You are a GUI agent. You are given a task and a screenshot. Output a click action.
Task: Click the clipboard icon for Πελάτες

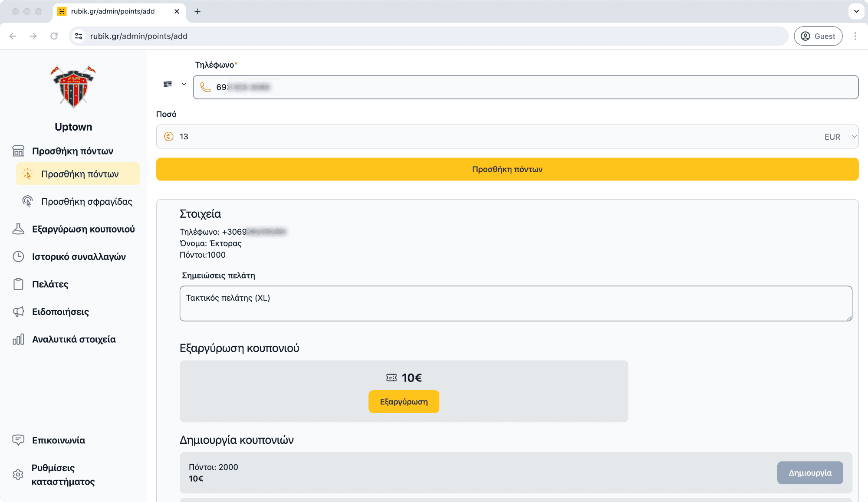(18, 284)
